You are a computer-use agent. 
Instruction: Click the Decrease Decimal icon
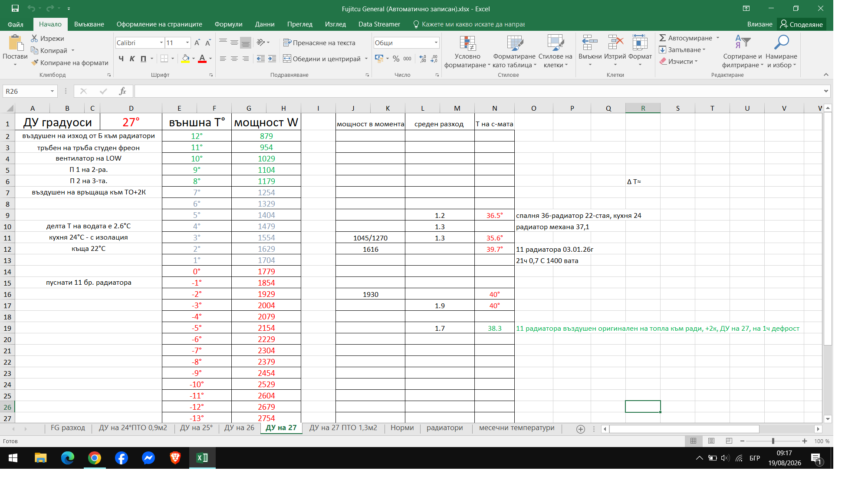click(x=434, y=59)
